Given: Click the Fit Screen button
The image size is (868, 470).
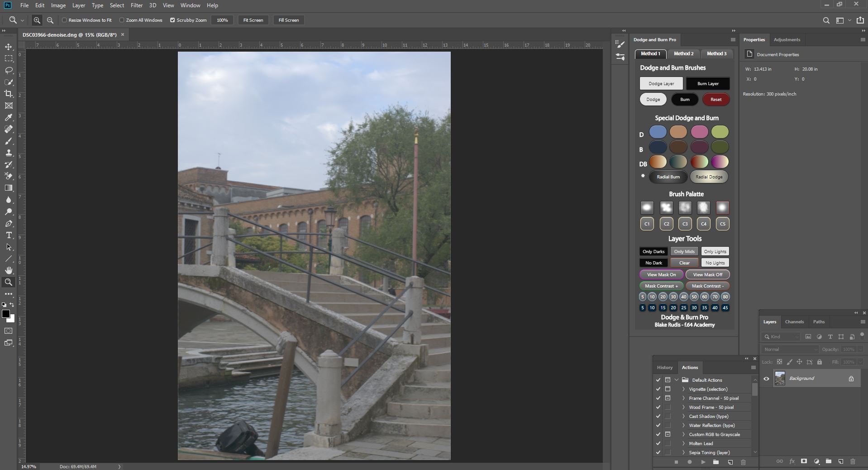Looking at the screenshot, I should pos(253,20).
